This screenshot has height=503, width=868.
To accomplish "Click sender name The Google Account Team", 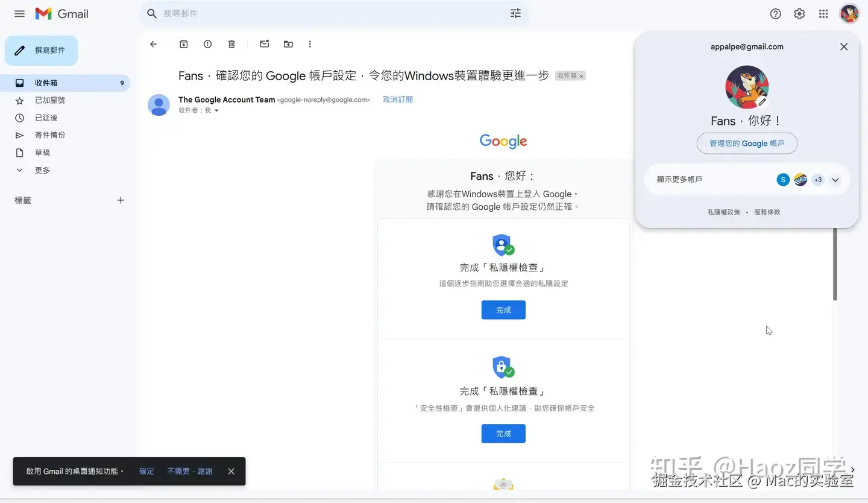I will (227, 100).
